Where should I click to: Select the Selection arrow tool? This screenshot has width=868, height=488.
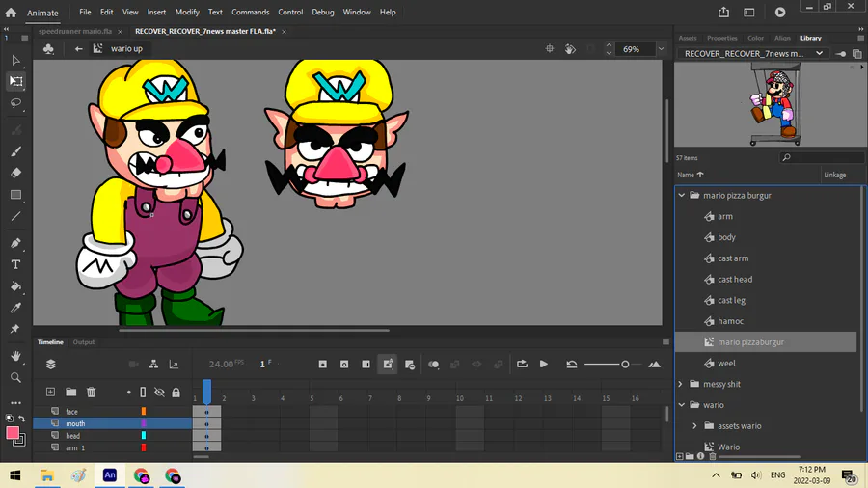pyautogui.click(x=15, y=60)
